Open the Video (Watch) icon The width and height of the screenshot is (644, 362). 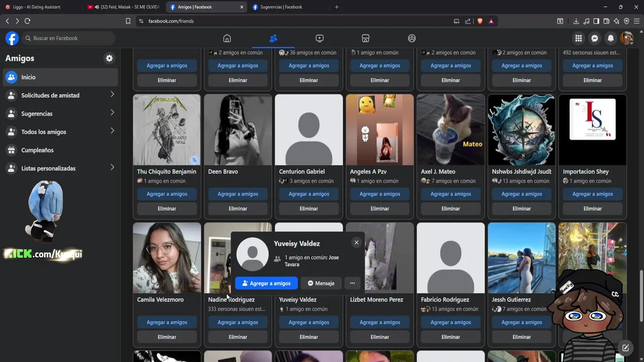click(x=319, y=38)
